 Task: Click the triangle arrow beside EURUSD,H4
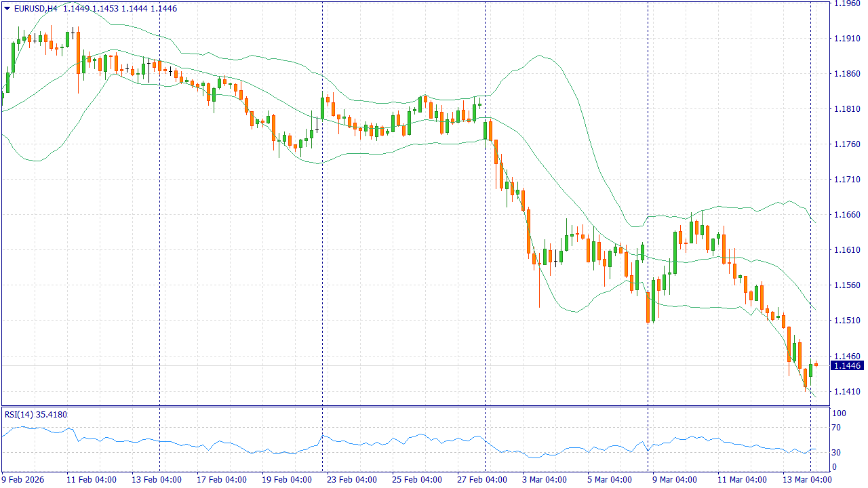click(x=7, y=8)
